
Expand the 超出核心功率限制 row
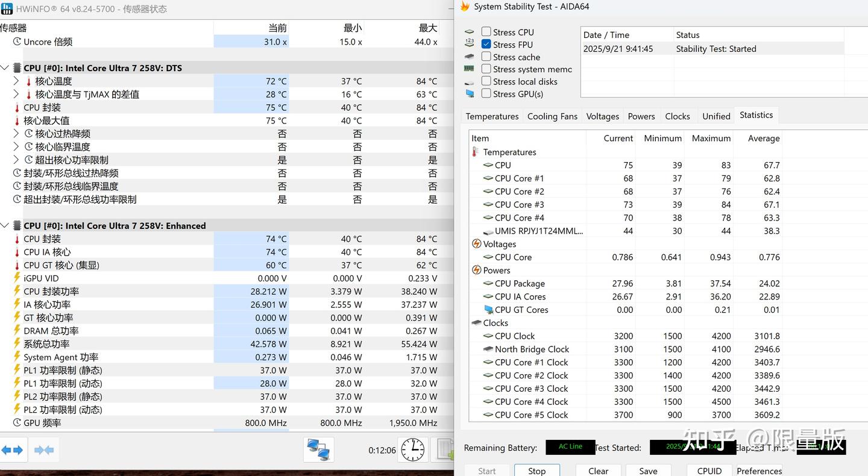click(x=16, y=160)
